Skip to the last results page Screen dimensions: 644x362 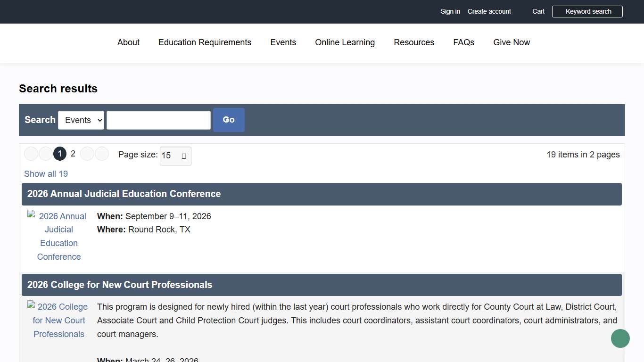pos(102,154)
